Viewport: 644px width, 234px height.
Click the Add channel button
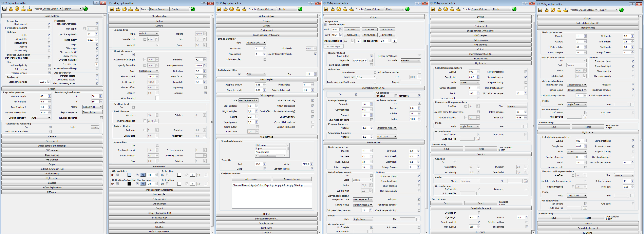(251, 179)
